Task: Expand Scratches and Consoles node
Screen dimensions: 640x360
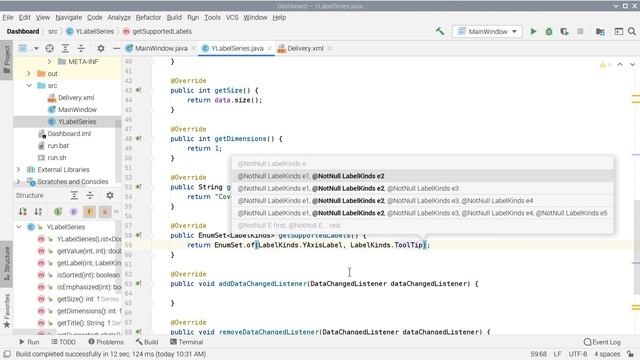Action: (18, 182)
